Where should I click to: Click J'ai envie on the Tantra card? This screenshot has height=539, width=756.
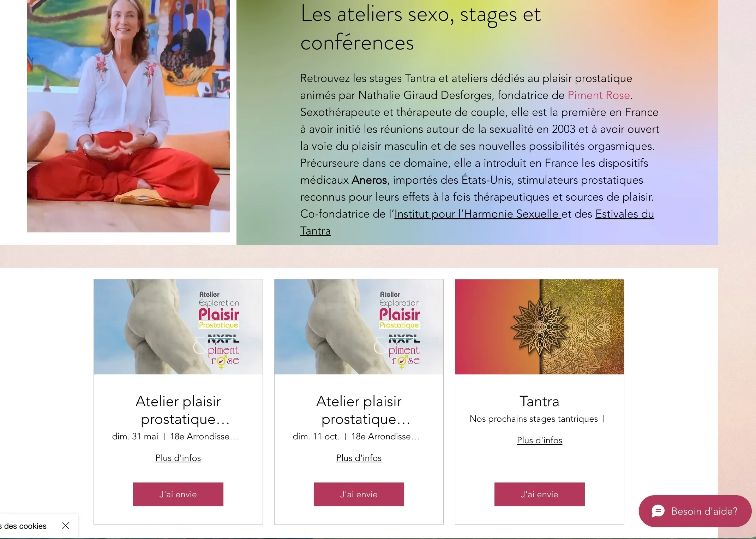(539, 494)
